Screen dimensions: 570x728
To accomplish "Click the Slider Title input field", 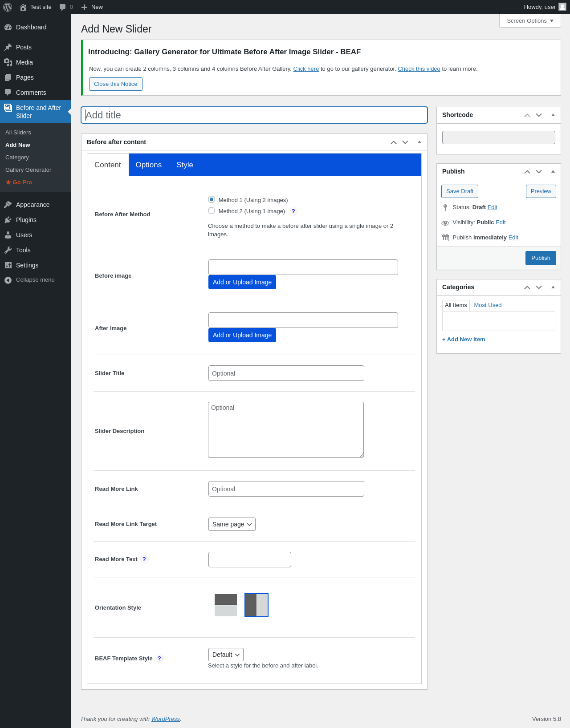I will coord(286,373).
